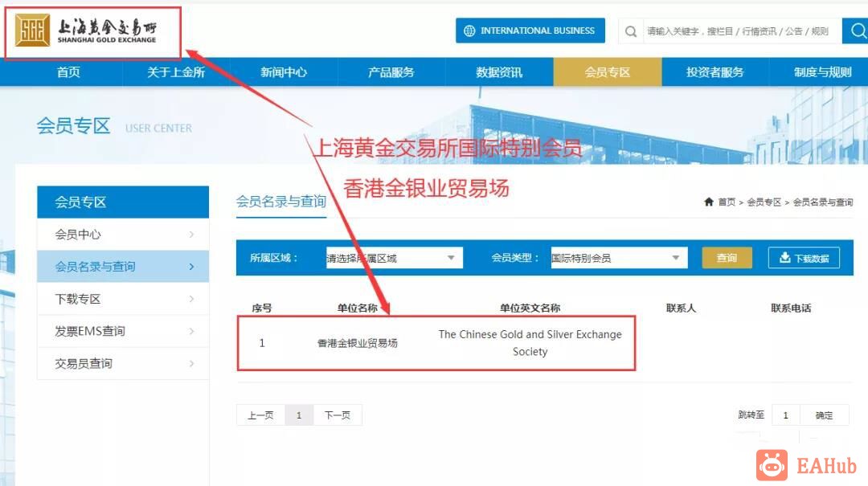Click 序号 column header
The width and height of the screenshot is (868, 486).
tap(262, 308)
